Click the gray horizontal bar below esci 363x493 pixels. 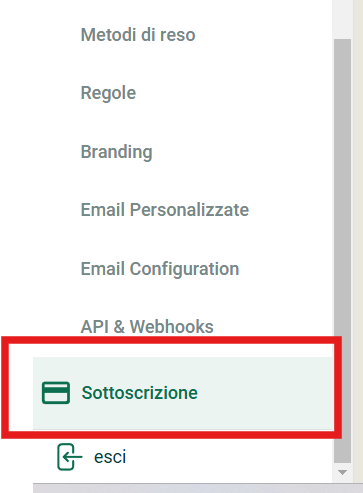(x=198, y=488)
